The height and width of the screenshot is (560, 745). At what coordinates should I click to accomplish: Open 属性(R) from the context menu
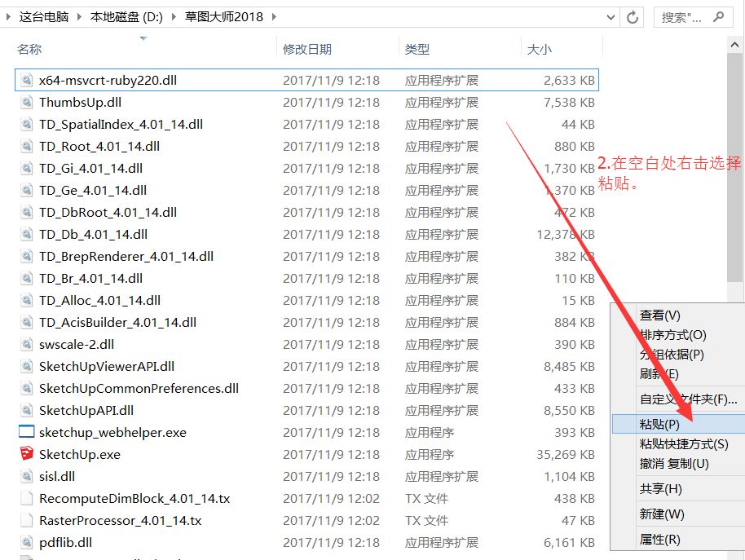(659, 539)
